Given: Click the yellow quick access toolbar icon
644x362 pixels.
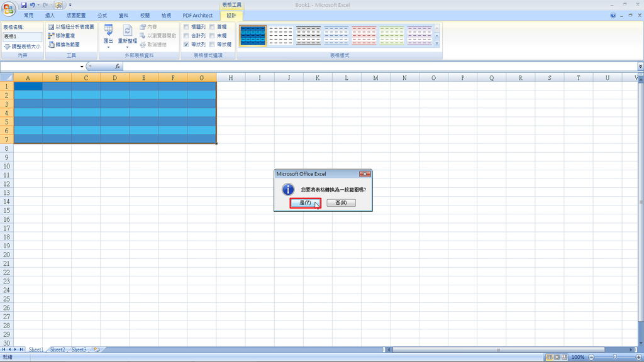Looking at the screenshot, I should pos(58,5).
